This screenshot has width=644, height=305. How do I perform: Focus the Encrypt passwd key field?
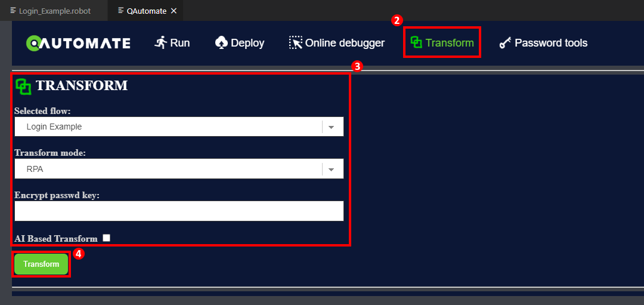pos(179,211)
